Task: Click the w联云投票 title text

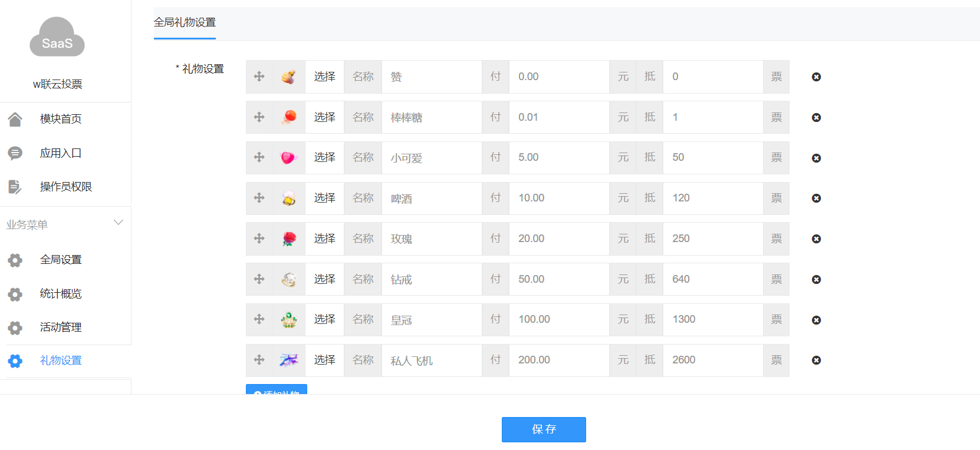Action: click(58, 84)
